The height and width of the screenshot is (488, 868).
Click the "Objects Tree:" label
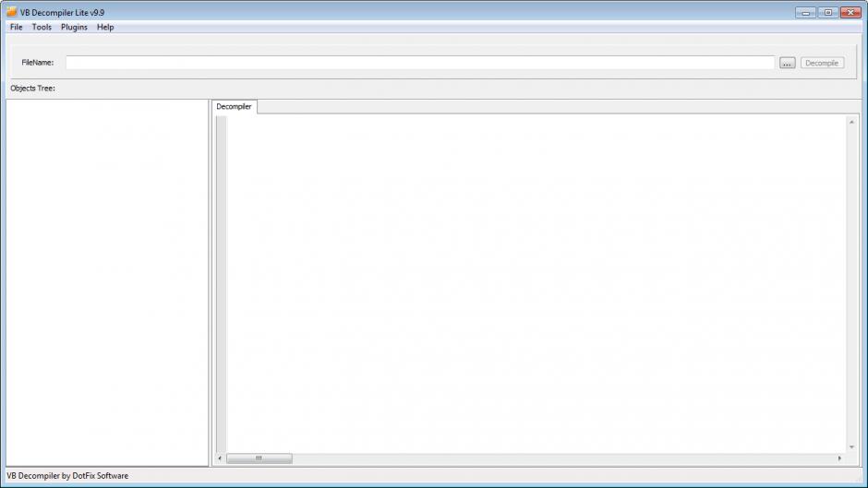pyautogui.click(x=32, y=88)
